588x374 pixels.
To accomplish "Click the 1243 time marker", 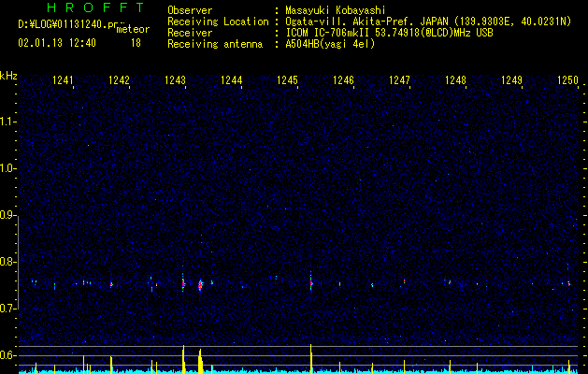I will [175, 79].
